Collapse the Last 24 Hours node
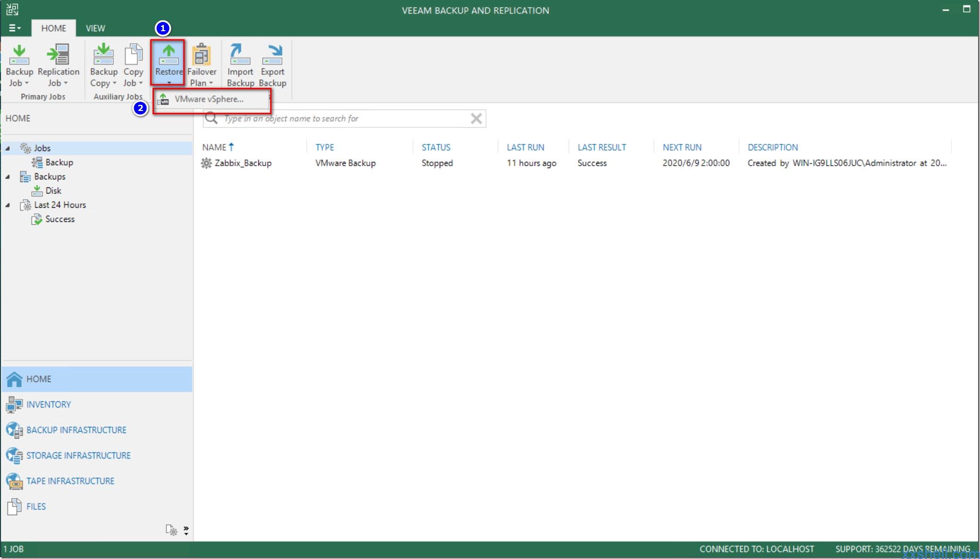The width and height of the screenshot is (980, 559). click(x=8, y=205)
